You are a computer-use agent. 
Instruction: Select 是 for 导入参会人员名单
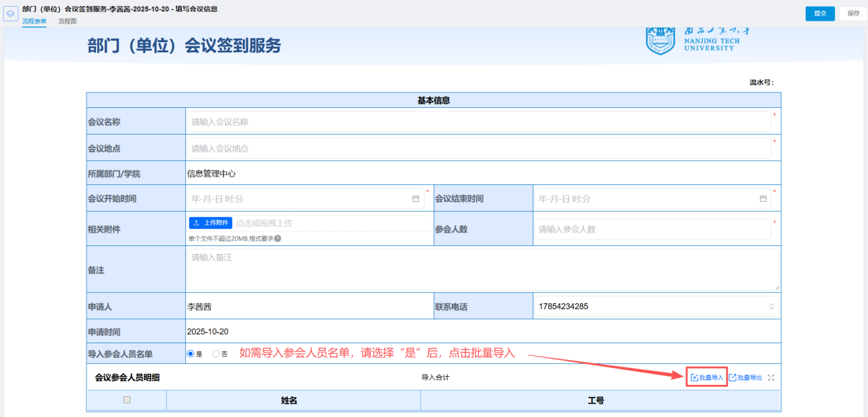(x=191, y=354)
